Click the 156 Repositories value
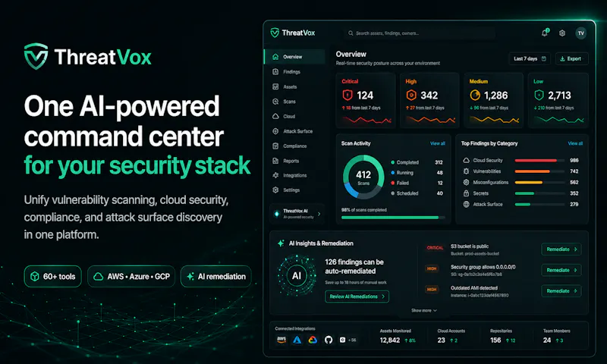This screenshot has height=364, width=607. coord(495,340)
